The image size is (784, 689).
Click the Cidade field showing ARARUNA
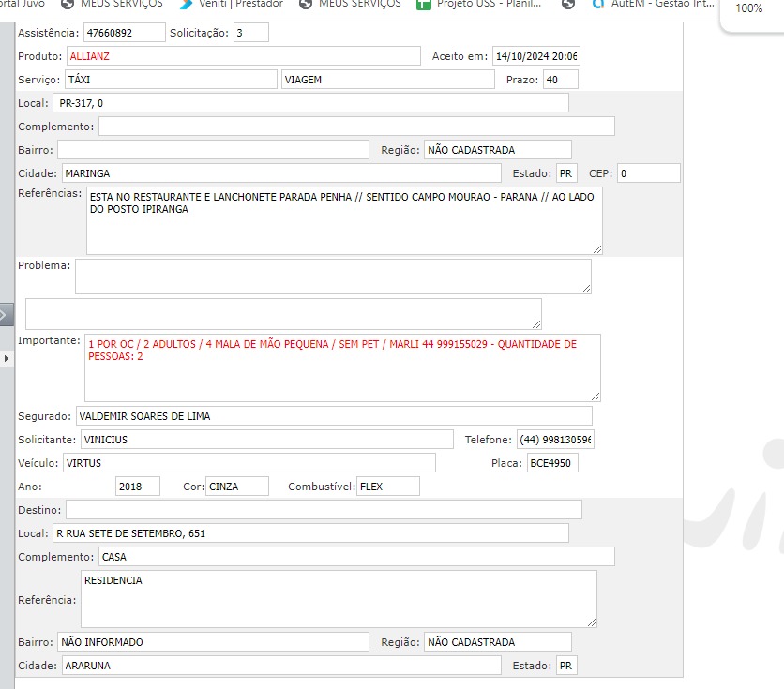(281, 665)
